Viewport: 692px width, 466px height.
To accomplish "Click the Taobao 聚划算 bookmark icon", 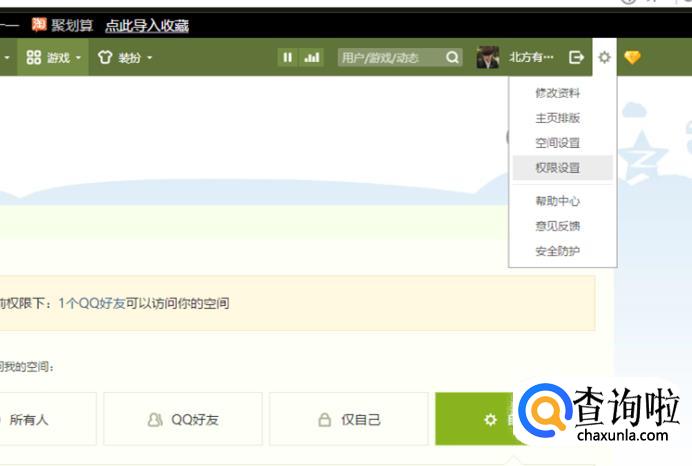I will click(39, 25).
